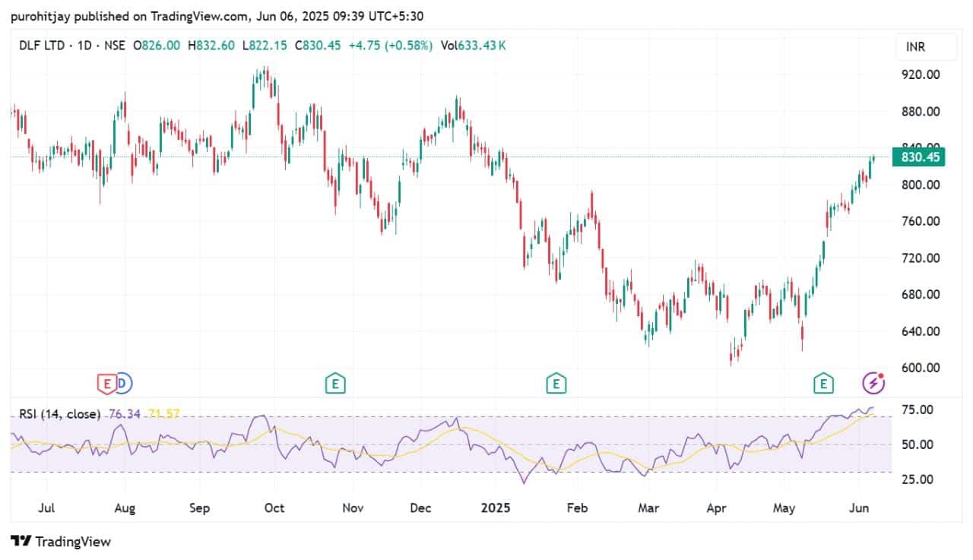Click the 720.00 price axis label
Viewport: 973px width, 560px height.
click(x=921, y=258)
